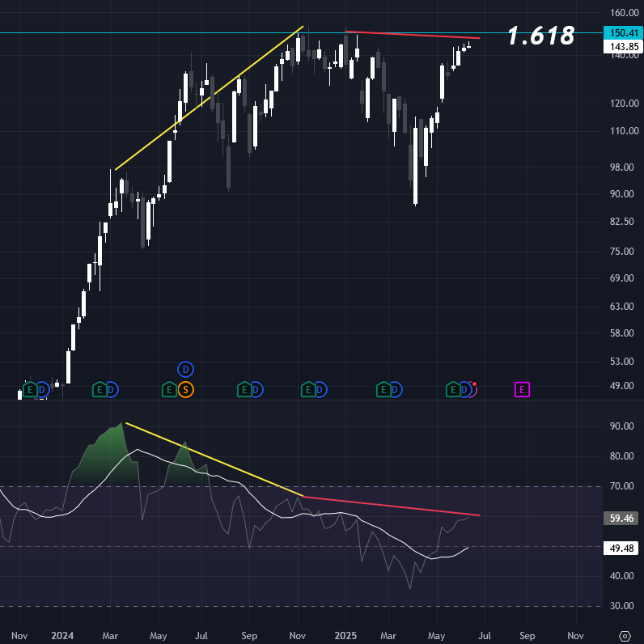Select the 1.618 text annotation
This screenshot has height=644, width=644.
click(541, 36)
